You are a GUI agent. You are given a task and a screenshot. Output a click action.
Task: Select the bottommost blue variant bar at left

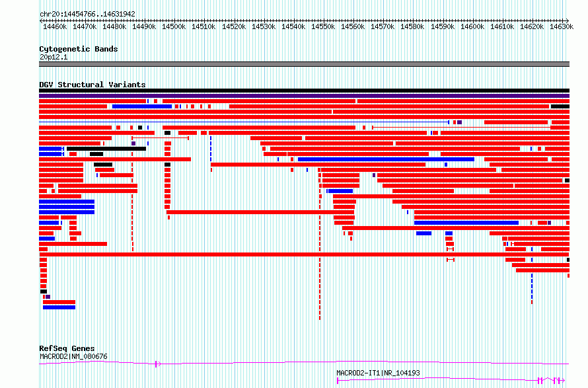point(59,307)
